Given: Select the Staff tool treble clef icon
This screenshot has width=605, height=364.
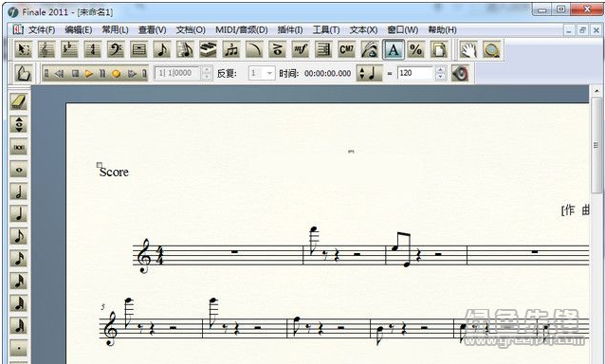Looking at the screenshot, I should click(x=46, y=49).
